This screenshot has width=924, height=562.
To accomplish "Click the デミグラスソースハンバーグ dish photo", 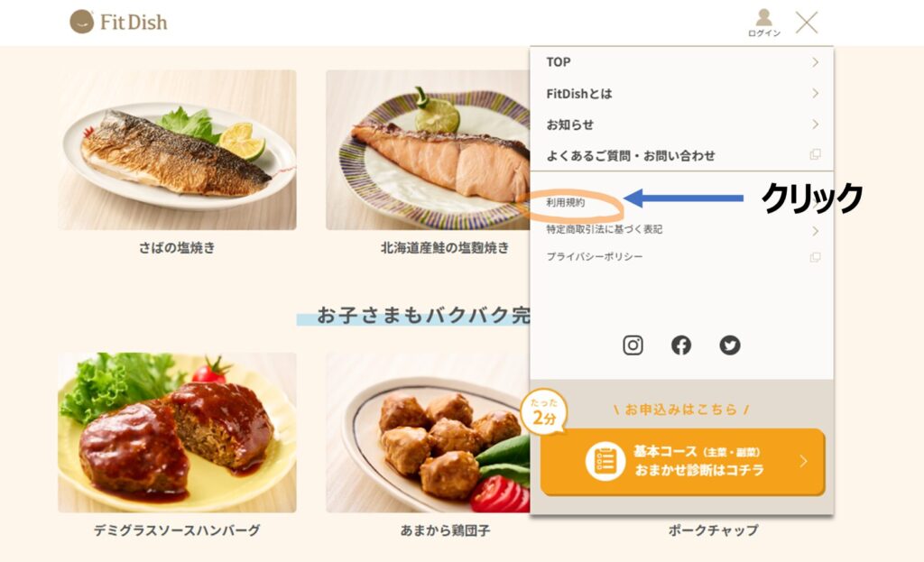I will pyautogui.click(x=177, y=432).
